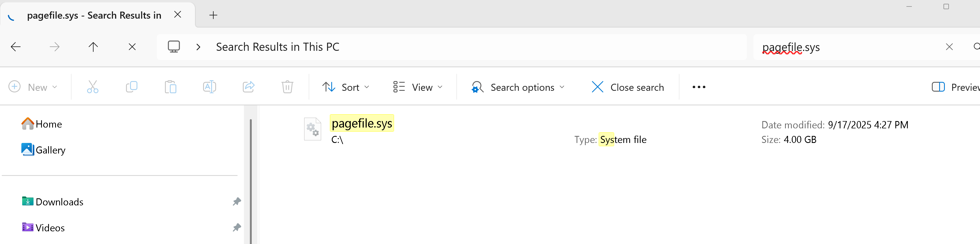The height and width of the screenshot is (244, 980).
Task: Unpin Downloads from quick access
Action: [237, 201]
